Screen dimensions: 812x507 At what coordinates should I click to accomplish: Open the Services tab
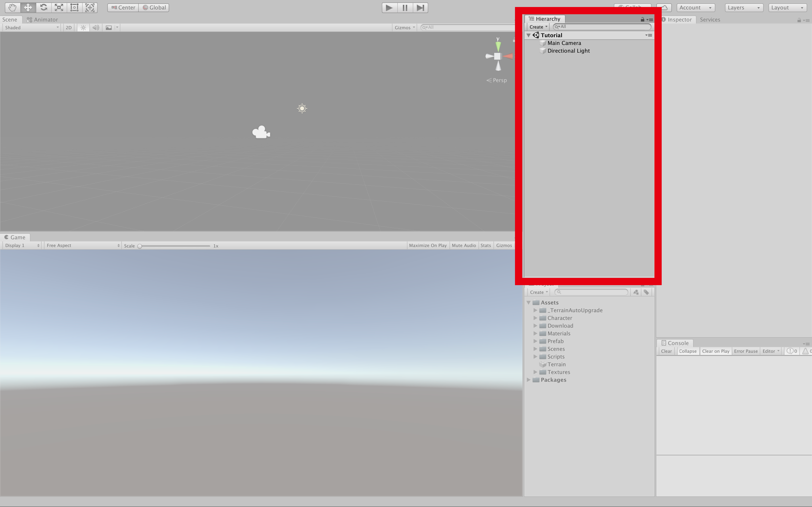pyautogui.click(x=710, y=20)
